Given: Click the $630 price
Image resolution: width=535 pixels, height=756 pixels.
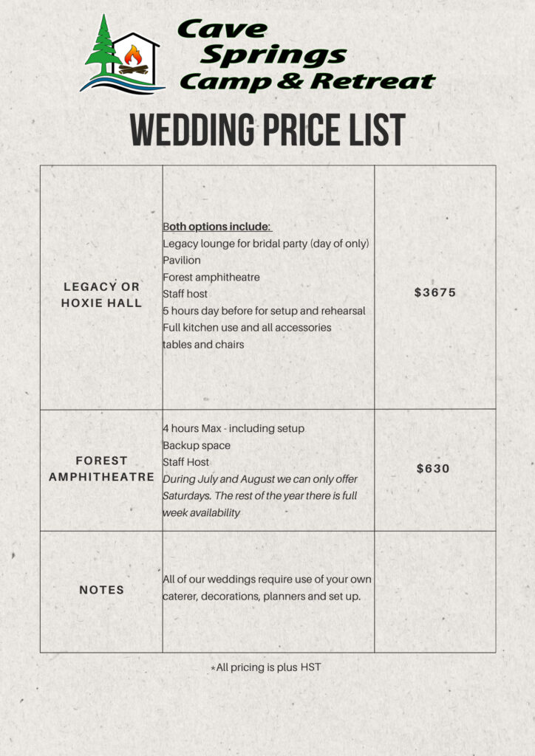Looking at the screenshot, I should (434, 468).
